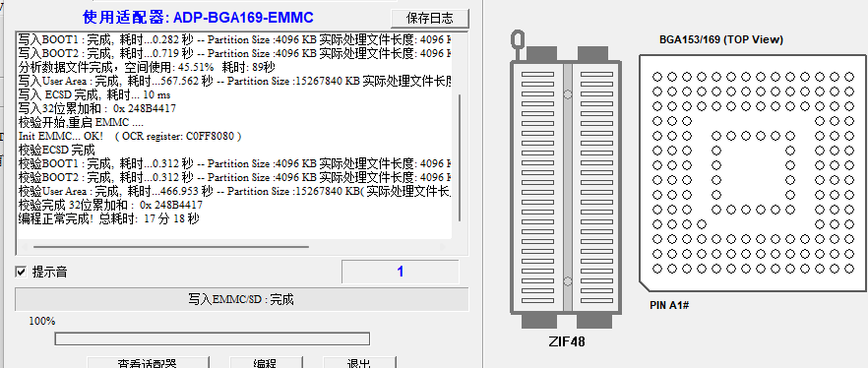Click the 查看适配器 button
Image resolution: width=868 pixels, height=368 pixels.
point(148,363)
